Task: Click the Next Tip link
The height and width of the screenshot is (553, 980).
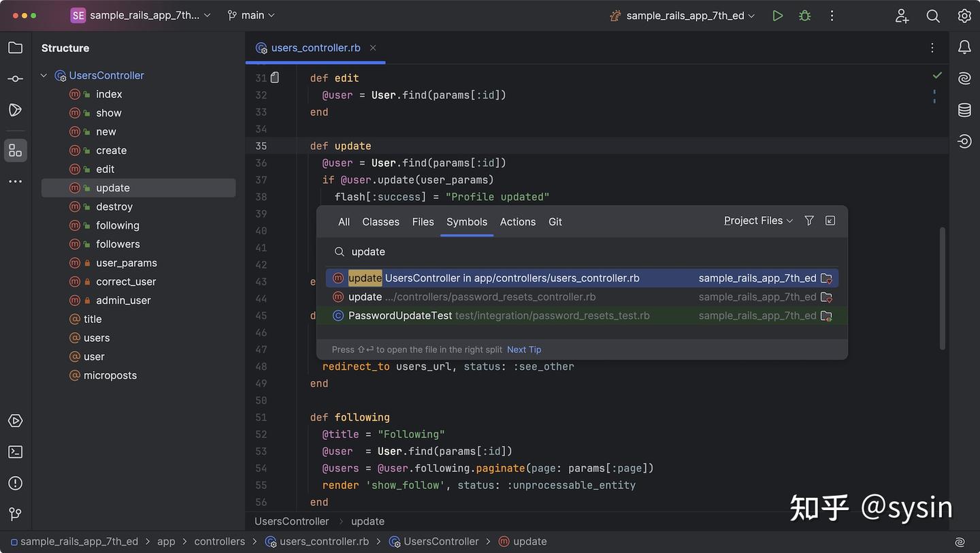Action: [523, 349]
